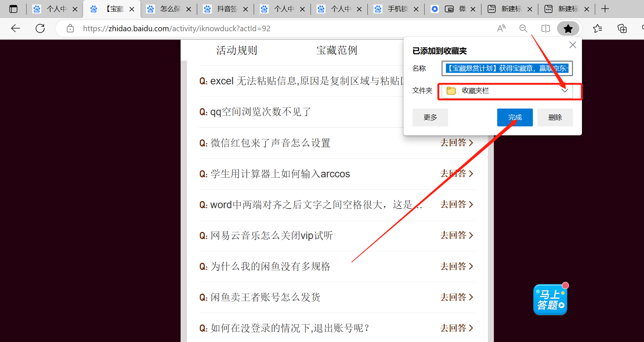Open the zoom magnifier icon in address bar
Viewport: 644px width, 342px height.
[x=523, y=28]
